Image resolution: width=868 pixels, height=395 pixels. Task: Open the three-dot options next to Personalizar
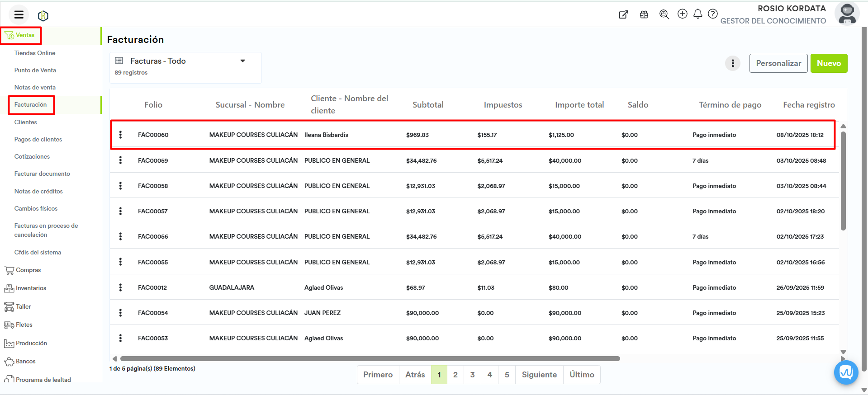point(732,63)
